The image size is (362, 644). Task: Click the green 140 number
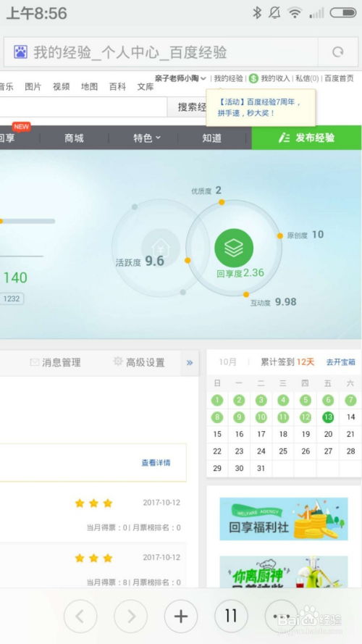pyautogui.click(x=16, y=277)
